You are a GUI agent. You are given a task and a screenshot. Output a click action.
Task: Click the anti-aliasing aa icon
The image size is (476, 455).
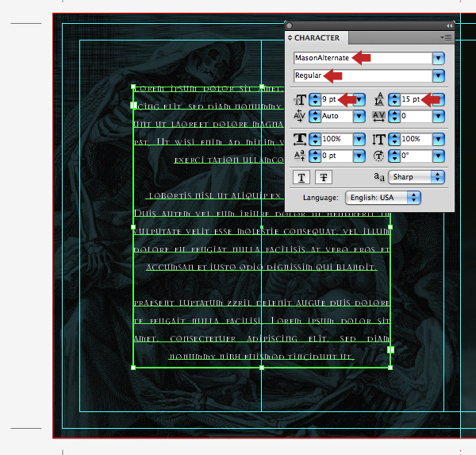pos(379,177)
